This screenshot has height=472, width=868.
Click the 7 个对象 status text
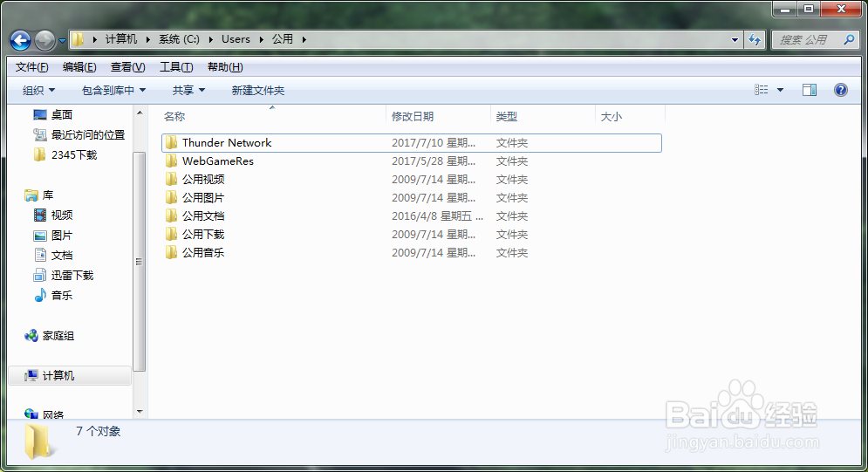point(98,431)
